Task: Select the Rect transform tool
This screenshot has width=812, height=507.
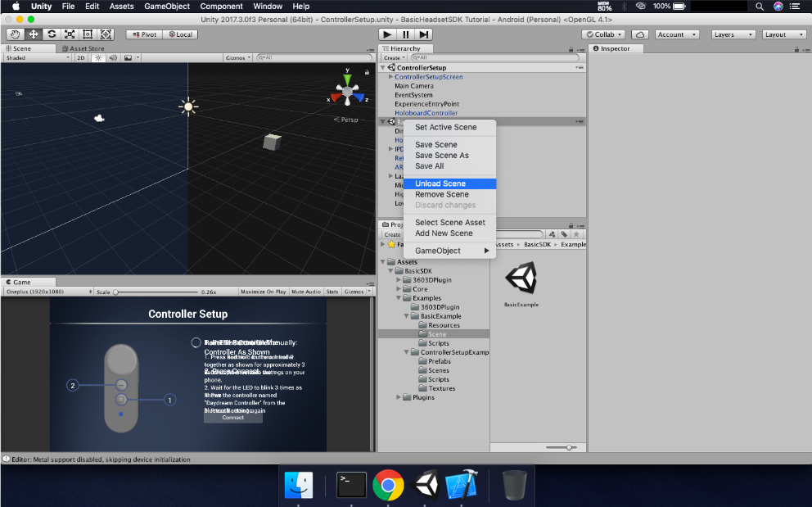Action: pyautogui.click(x=88, y=34)
